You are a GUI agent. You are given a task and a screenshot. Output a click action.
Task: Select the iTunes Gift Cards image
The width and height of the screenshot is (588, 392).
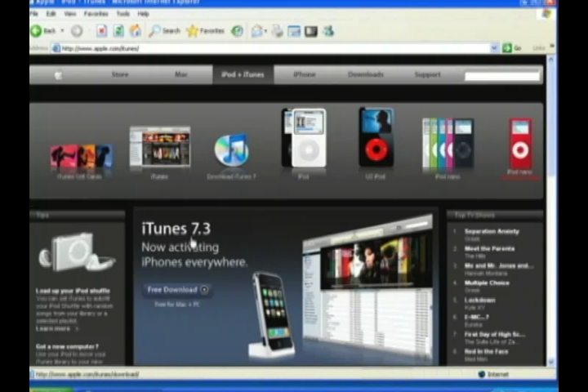point(81,157)
